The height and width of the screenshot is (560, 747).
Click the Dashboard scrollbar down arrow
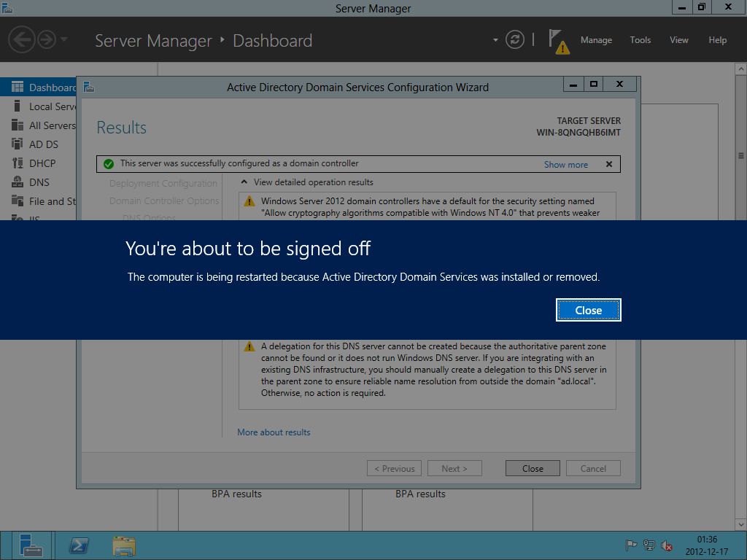(741, 525)
